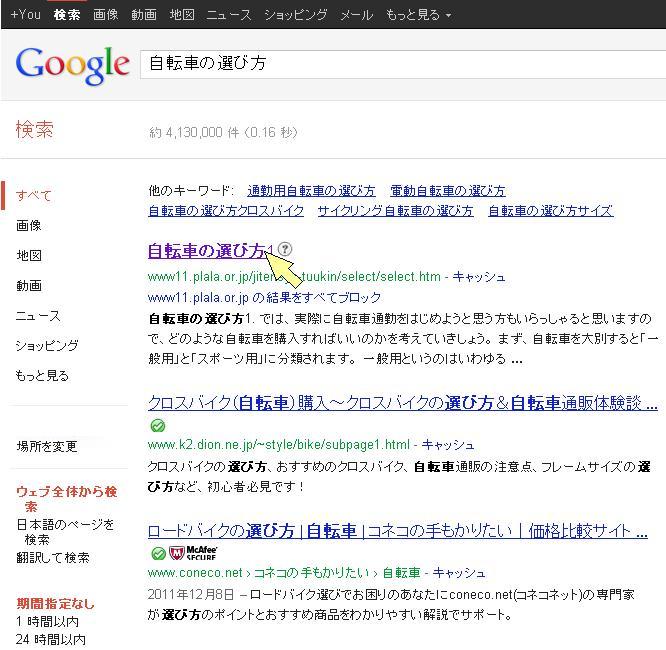Select 24 時間以内 time filter
The image size is (666, 650).
click(51, 639)
